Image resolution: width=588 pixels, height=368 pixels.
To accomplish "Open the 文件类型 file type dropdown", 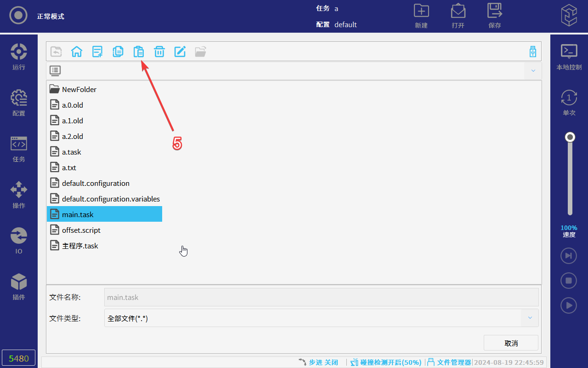I will 530,318.
